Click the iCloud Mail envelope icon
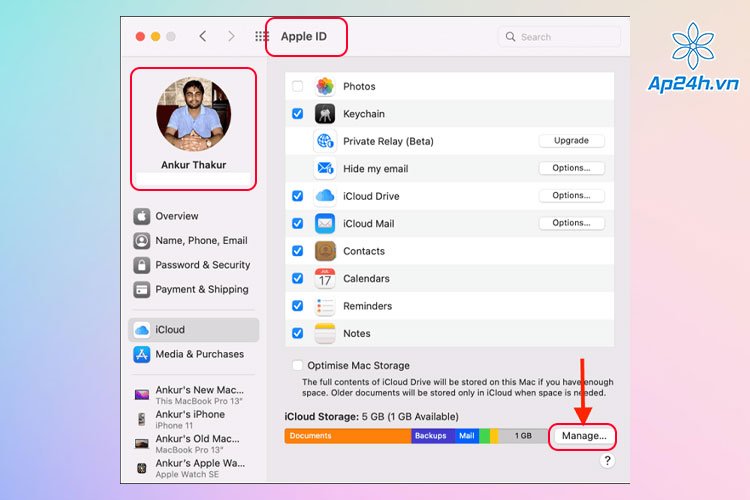This screenshot has width=750, height=500. click(325, 223)
